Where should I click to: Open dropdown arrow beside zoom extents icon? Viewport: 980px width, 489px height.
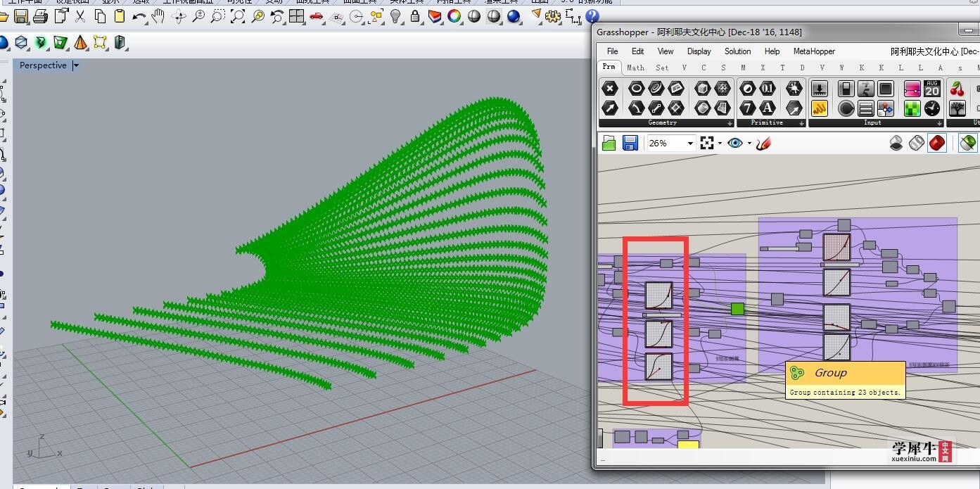coord(719,144)
